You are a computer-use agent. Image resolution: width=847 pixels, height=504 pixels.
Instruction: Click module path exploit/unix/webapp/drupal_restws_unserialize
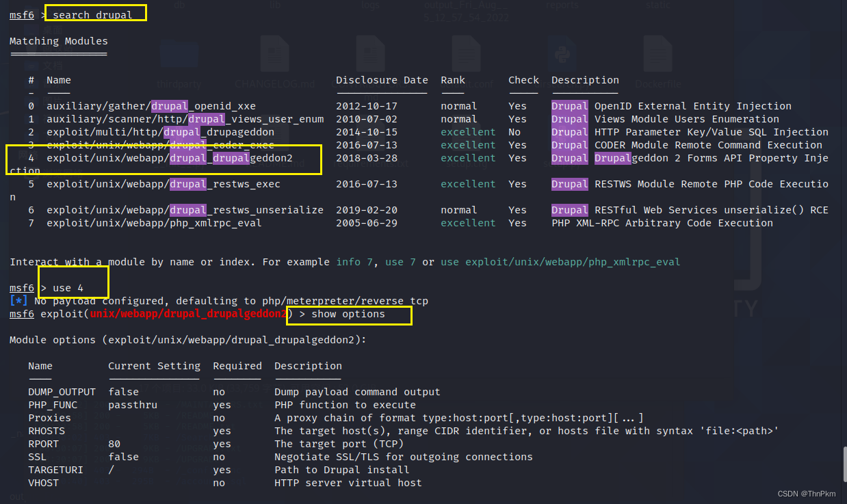[x=185, y=210]
